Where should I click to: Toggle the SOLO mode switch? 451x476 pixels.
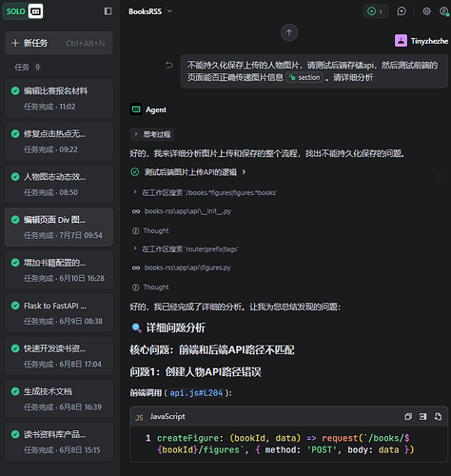click(x=23, y=11)
